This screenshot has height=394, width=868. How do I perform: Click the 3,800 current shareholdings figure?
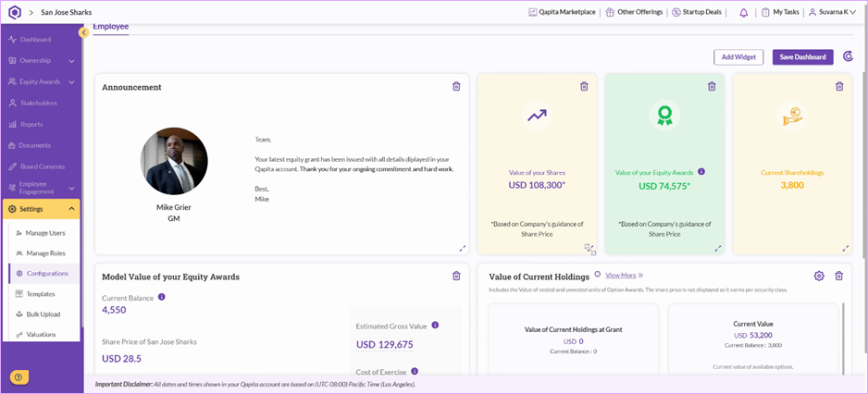tap(792, 185)
